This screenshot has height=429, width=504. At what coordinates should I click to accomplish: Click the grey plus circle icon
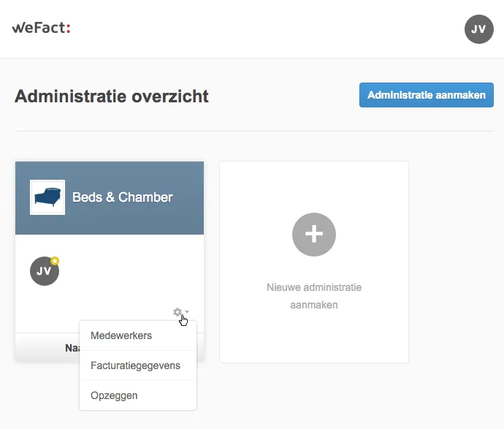point(314,234)
